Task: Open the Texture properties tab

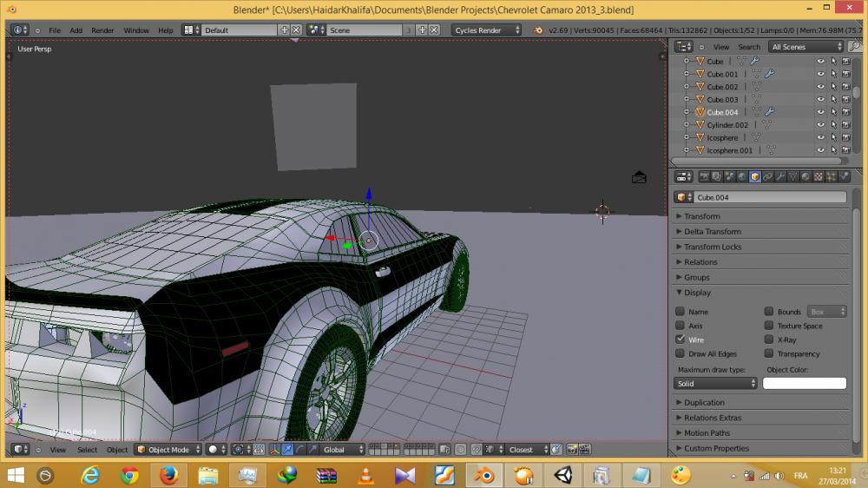Action: pos(819,176)
